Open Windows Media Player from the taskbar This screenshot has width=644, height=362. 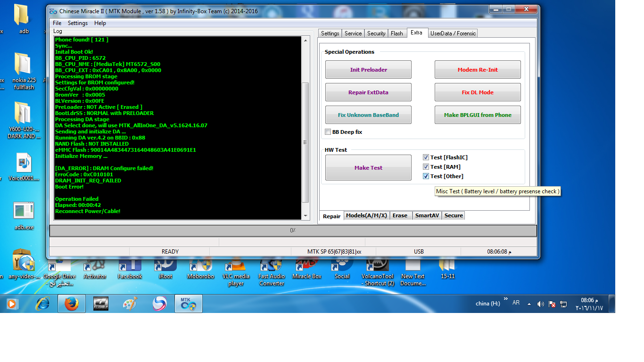point(11,304)
